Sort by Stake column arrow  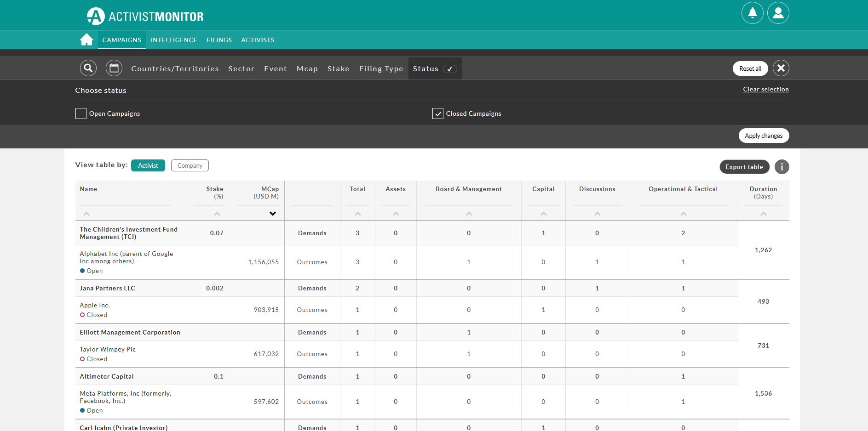pyautogui.click(x=217, y=214)
